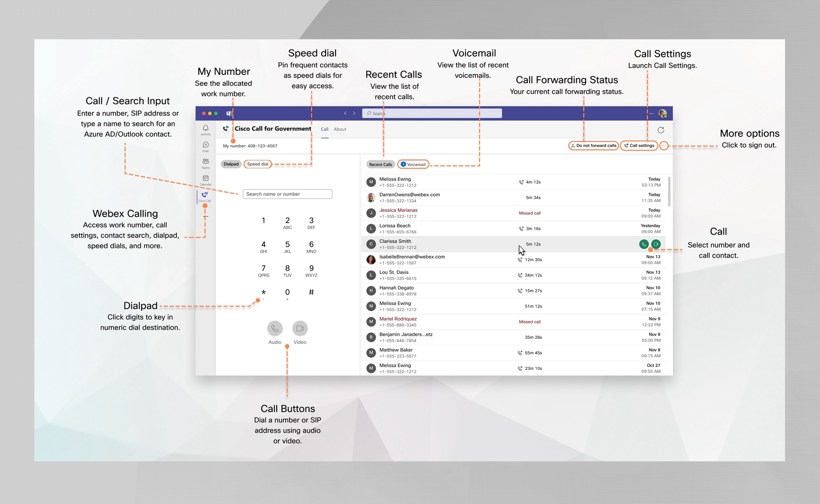The image size is (820, 504).
Task: Click Do not forward calls button
Action: point(593,146)
